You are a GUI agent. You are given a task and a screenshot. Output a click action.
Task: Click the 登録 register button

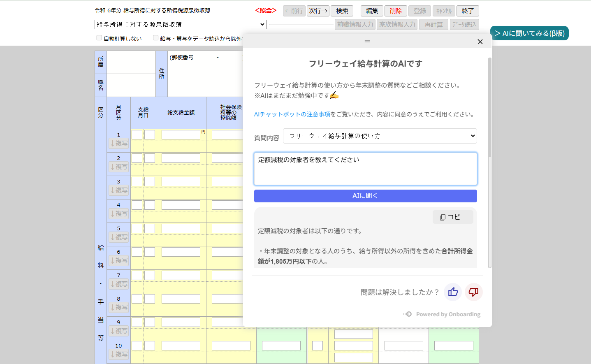(x=420, y=11)
